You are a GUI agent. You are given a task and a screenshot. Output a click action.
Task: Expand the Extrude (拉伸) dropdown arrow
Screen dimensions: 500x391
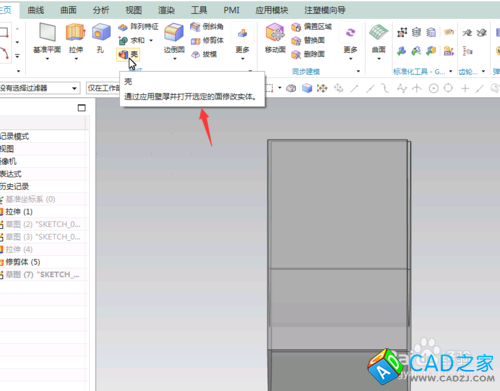tap(76, 59)
